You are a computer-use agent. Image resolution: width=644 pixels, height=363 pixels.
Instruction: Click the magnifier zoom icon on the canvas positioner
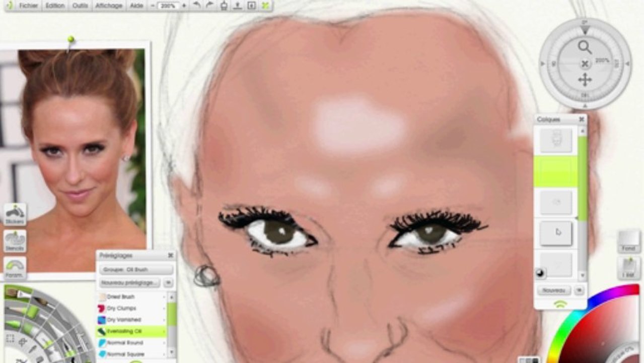[585, 47]
